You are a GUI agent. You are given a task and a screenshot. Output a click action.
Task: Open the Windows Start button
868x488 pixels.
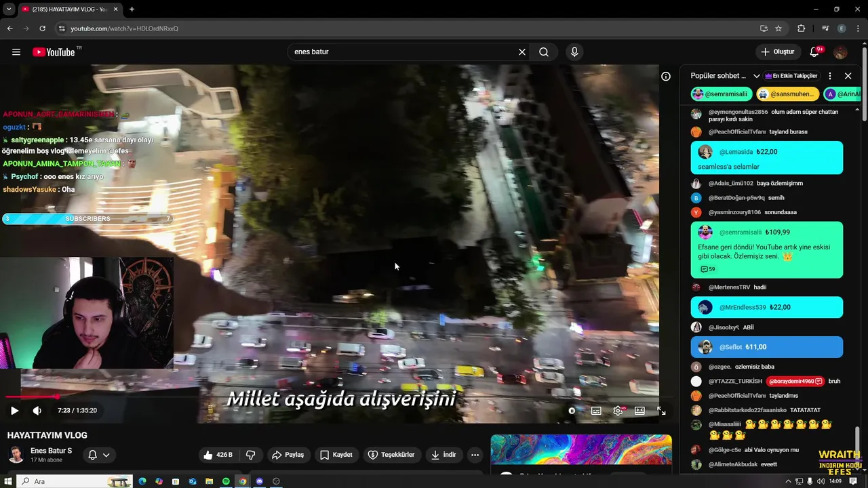click(x=8, y=481)
